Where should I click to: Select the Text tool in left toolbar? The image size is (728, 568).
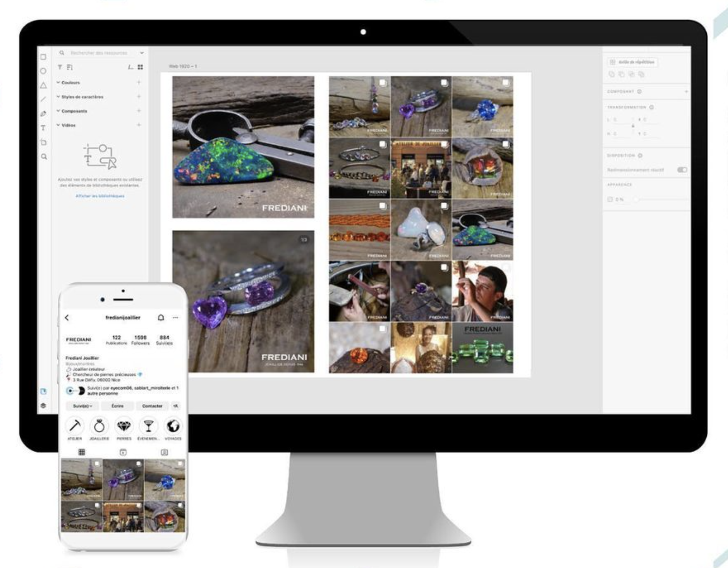(x=43, y=128)
